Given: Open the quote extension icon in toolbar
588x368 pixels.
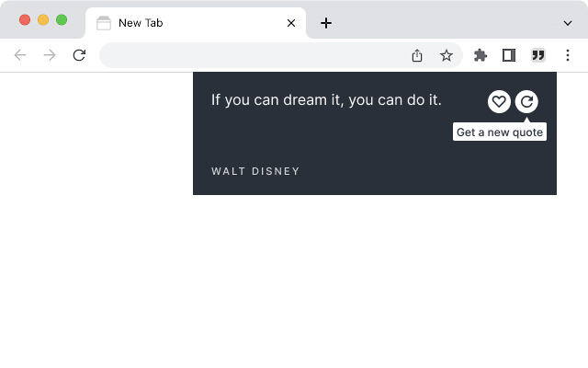Looking at the screenshot, I should point(538,55).
